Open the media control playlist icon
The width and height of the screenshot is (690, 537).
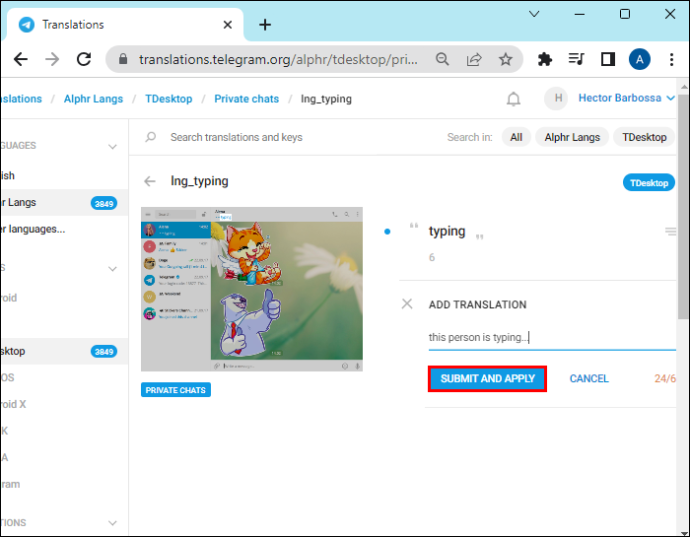pos(576,59)
